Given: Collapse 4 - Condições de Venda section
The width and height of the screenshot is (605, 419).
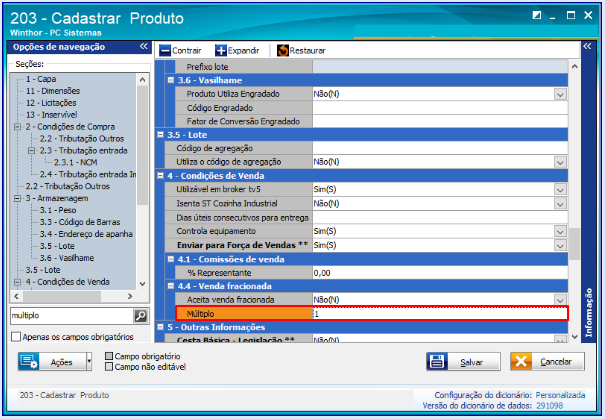Looking at the screenshot, I should click(161, 176).
